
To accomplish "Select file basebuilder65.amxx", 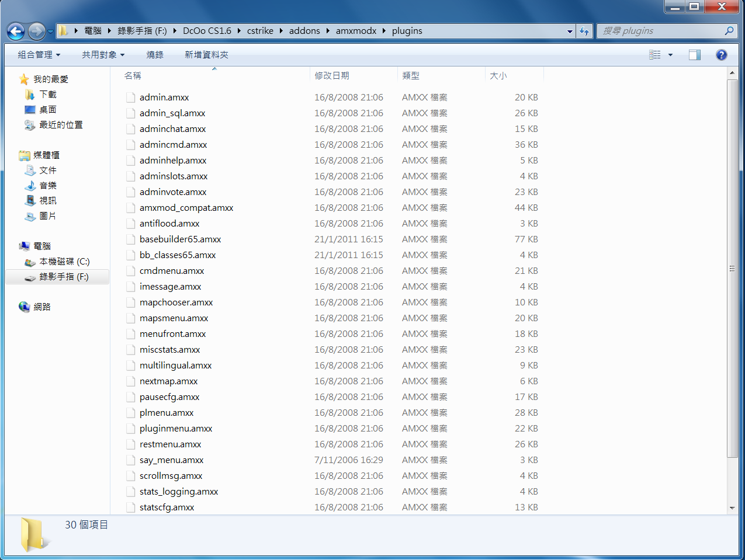I will click(x=181, y=239).
